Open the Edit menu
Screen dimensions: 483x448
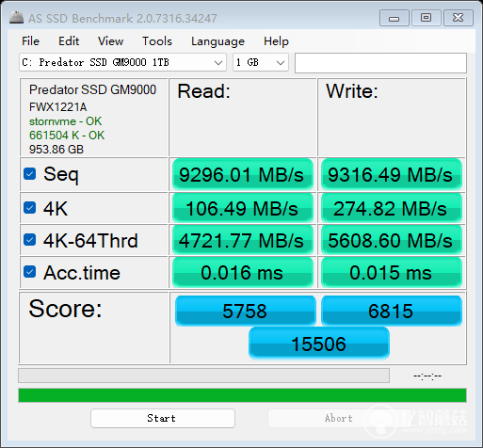click(69, 41)
